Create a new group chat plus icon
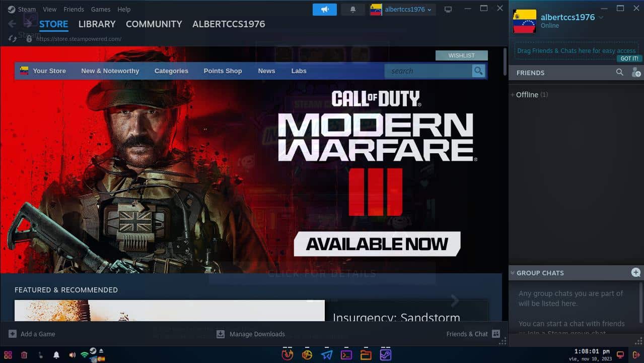This screenshot has height=363, width=644. (636, 273)
